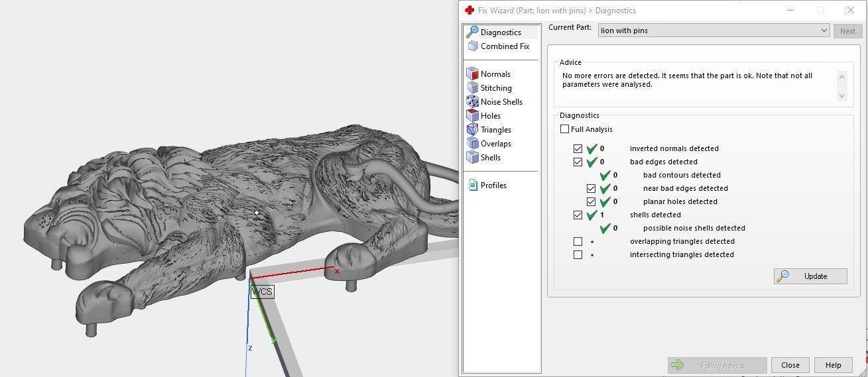Open the Holes fix icon

[472, 116]
